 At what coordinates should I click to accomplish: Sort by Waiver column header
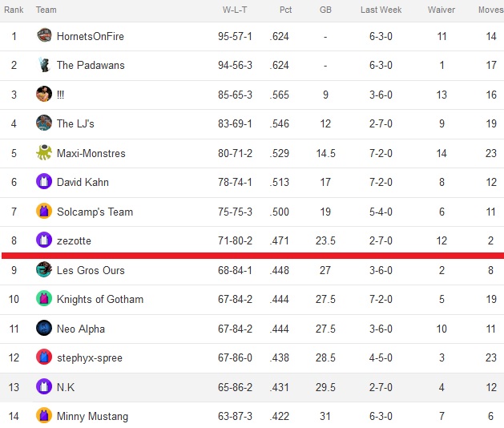[442, 10]
